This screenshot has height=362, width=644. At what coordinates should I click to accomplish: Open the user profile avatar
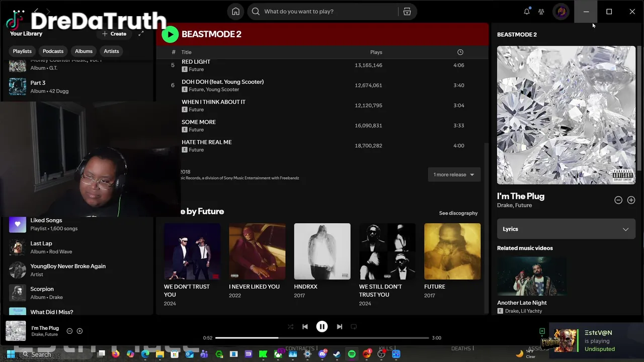click(x=561, y=11)
